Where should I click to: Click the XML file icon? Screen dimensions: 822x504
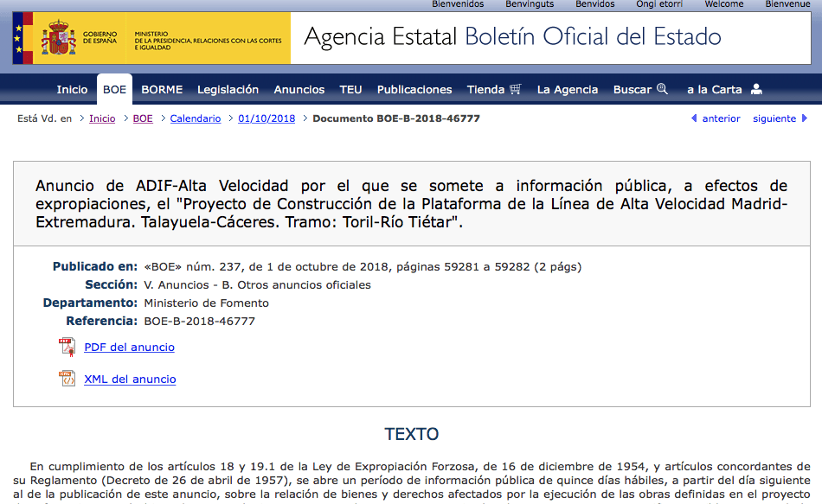pyautogui.click(x=67, y=379)
